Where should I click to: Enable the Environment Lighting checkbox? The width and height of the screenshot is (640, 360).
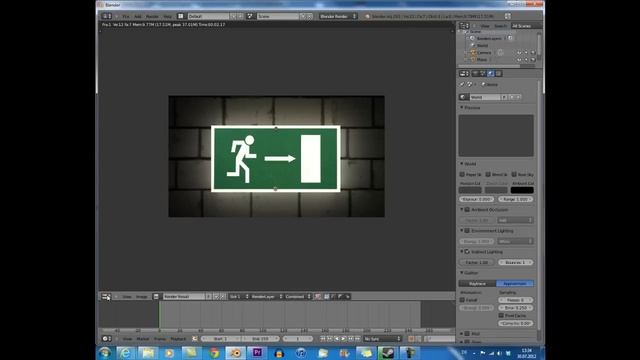(x=467, y=231)
